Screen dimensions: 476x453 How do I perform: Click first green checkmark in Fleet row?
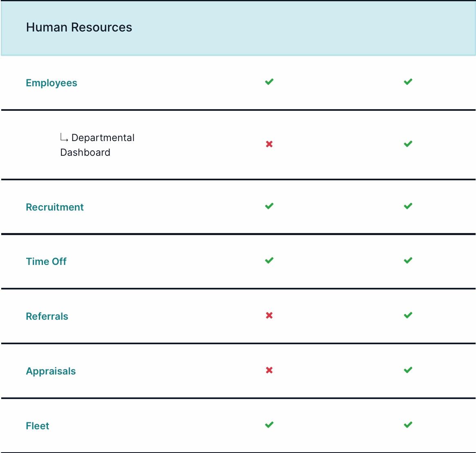(x=269, y=424)
